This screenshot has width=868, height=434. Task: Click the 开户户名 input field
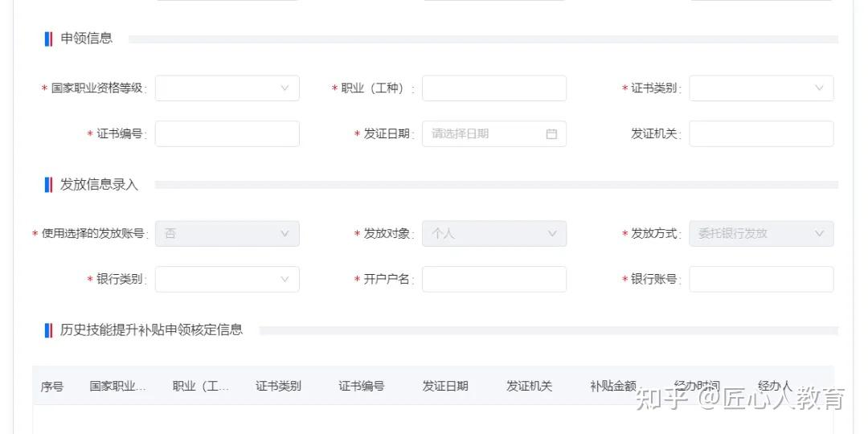[493, 279]
